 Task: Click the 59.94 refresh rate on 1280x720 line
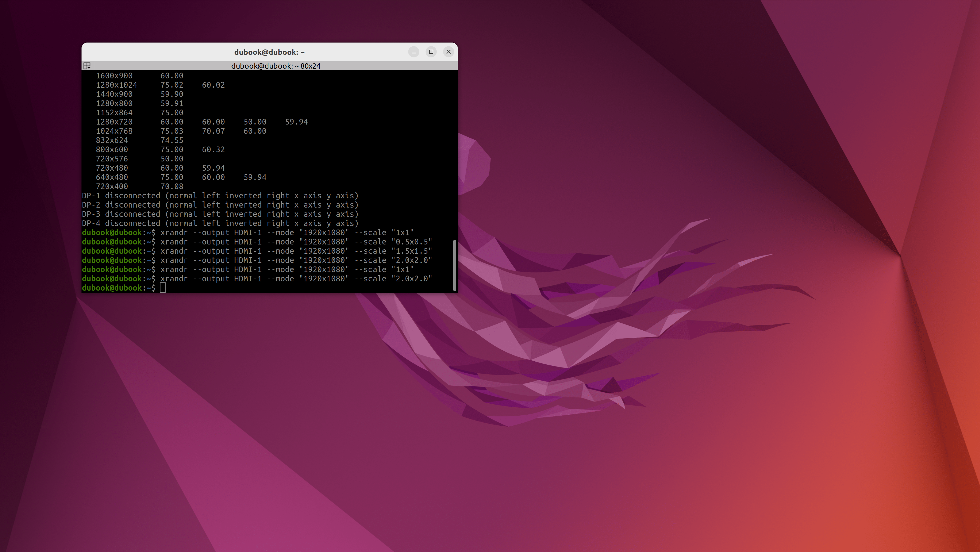point(296,122)
